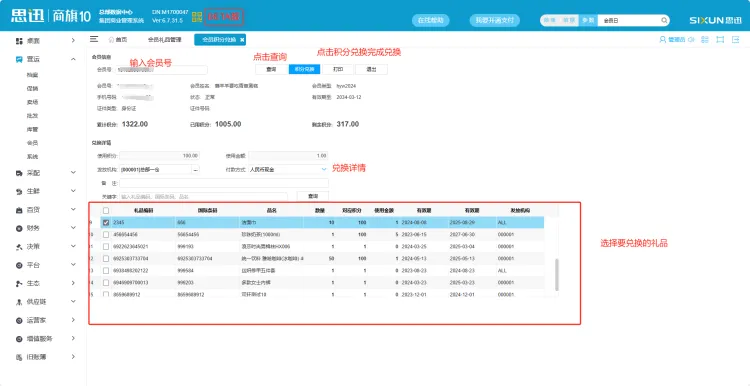Go to the 首页 tab

pos(118,40)
